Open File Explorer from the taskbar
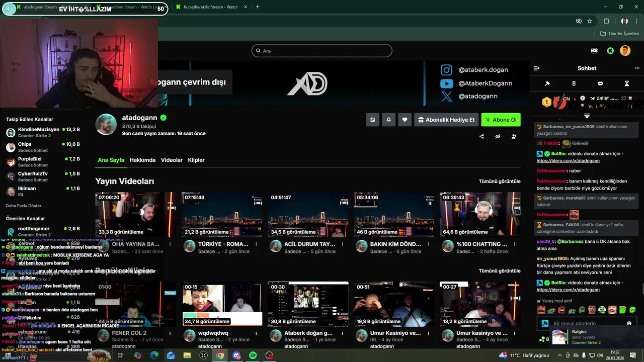The width and height of the screenshot is (644, 362). pos(187,355)
